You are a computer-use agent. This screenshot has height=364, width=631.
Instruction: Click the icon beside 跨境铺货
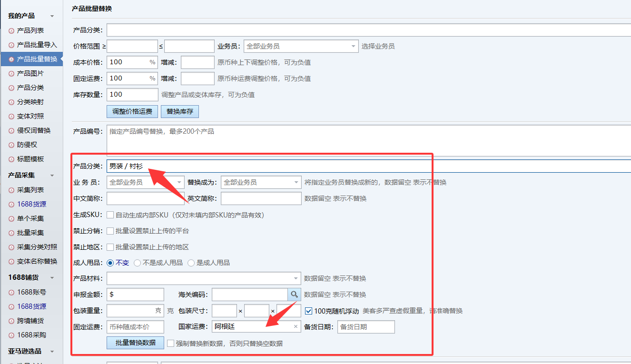pos(11,321)
